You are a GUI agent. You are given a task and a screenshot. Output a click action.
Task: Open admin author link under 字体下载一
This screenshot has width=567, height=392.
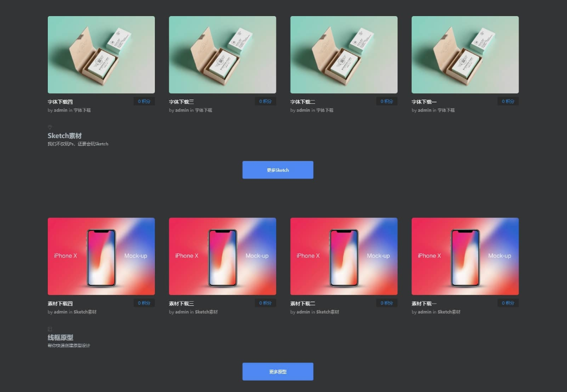[424, 110]
